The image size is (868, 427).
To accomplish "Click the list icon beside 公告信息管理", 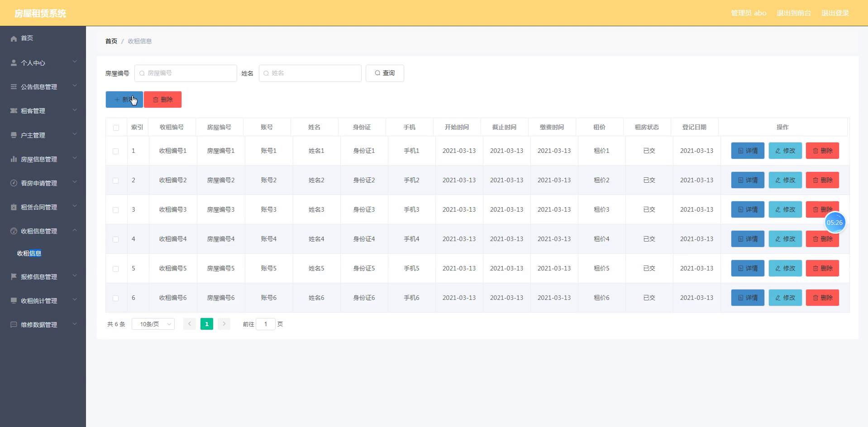I will pyautogui.click(x=14, y=87).
